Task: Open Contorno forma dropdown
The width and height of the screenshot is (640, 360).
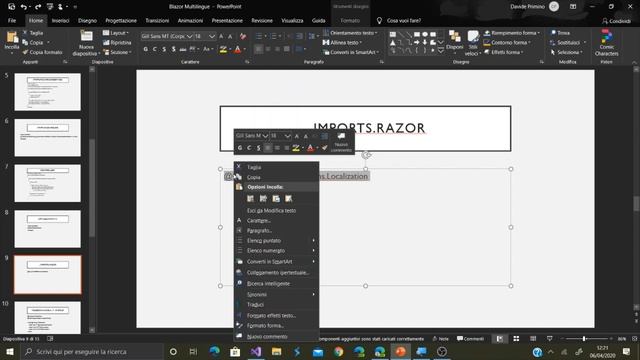Action: click(x=507, y=42)
